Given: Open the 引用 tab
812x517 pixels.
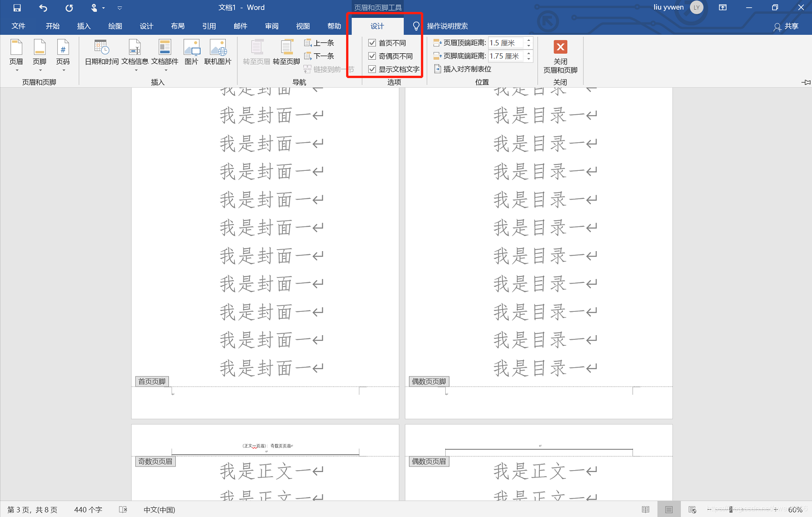Looking at the screenshot, I should tap(209, 26).
